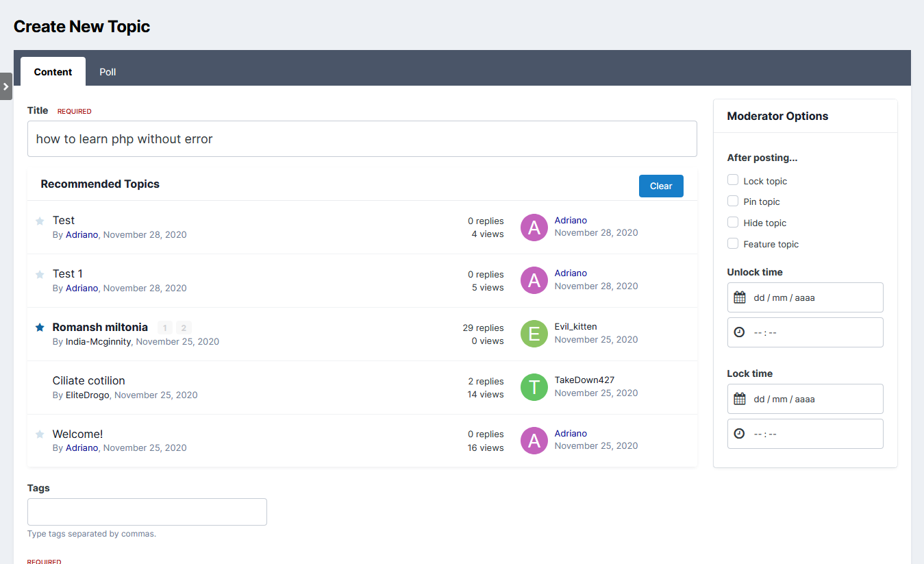Click inside the Tags input field
This screenshot has width=924, height=564.
147,511
